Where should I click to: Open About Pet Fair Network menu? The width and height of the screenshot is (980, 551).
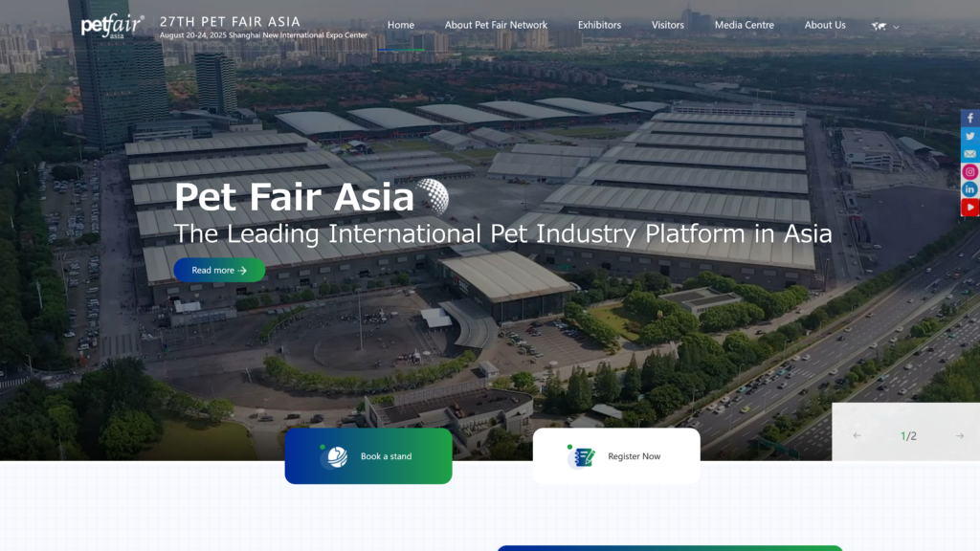[x=496, y=25]
